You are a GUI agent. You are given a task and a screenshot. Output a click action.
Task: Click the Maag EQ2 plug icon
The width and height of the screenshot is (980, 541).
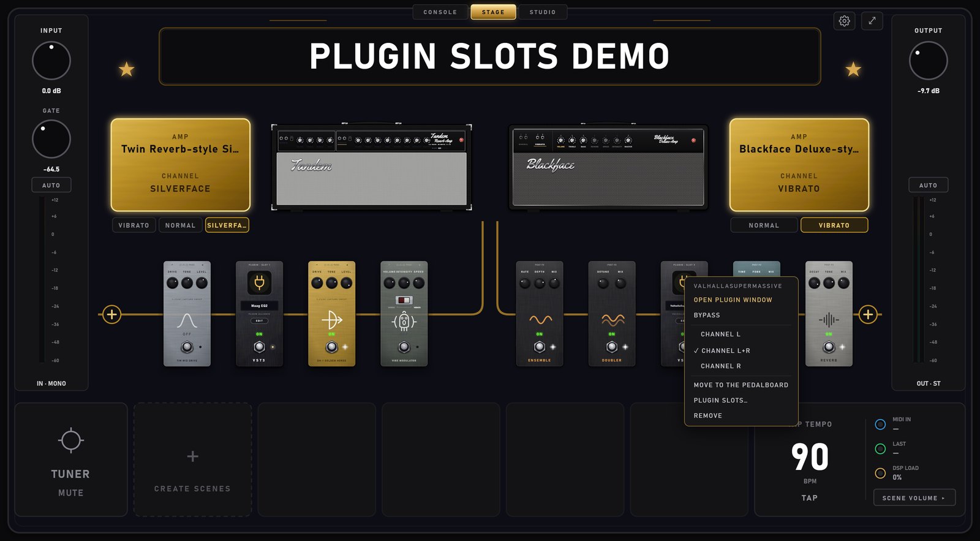pyautogui.click(x=259, y=282)
